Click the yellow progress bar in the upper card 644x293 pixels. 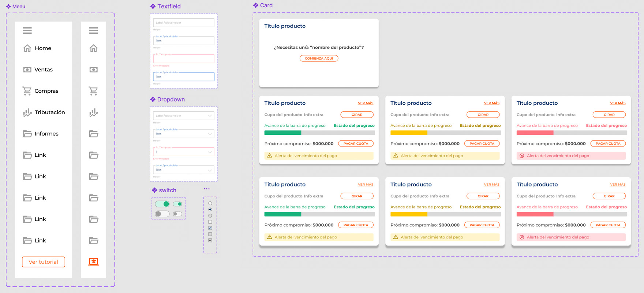point(446,133)
